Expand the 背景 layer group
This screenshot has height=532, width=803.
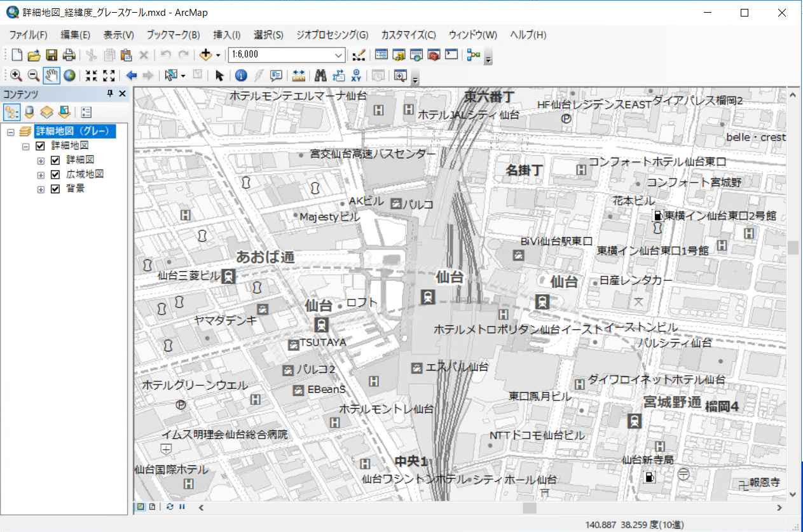41,189
